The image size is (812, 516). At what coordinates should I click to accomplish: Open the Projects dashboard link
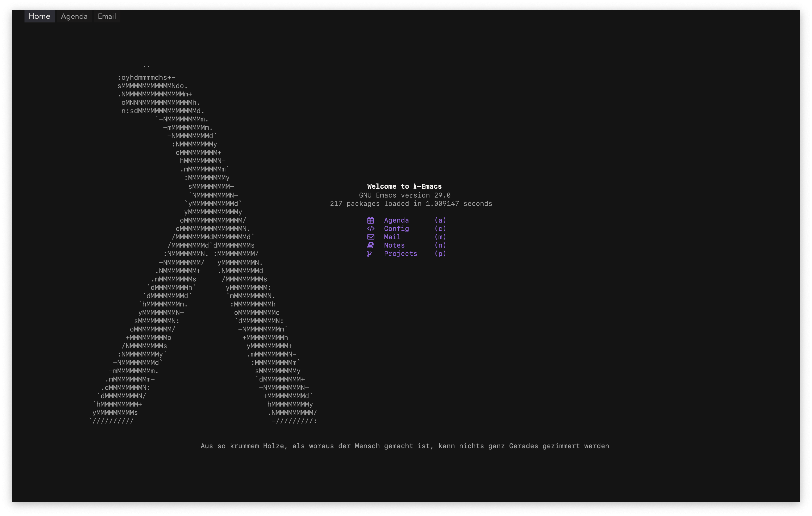[x=400, y=254]
